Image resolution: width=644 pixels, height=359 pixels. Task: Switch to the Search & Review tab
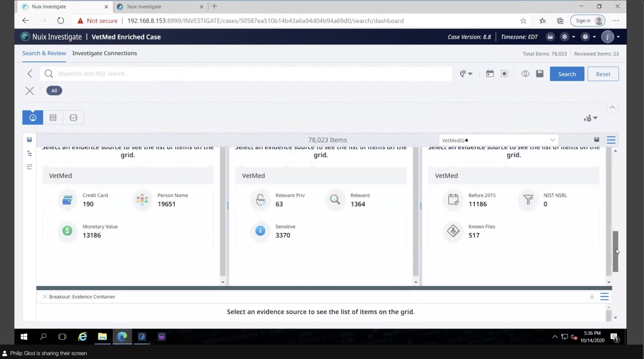[x=44, y=53]
